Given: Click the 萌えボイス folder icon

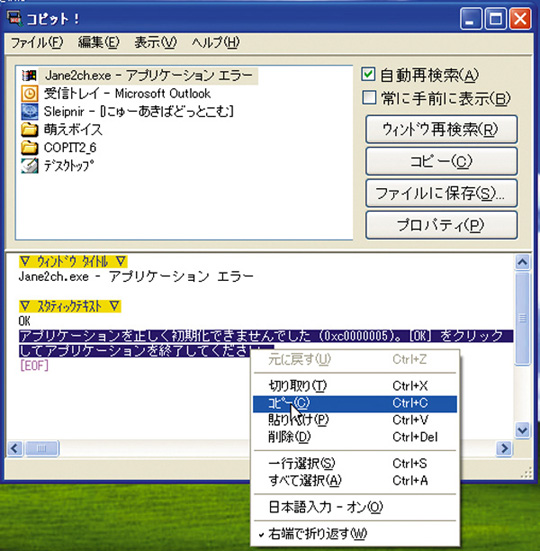Looking at the screenshot, I should 30,130.
